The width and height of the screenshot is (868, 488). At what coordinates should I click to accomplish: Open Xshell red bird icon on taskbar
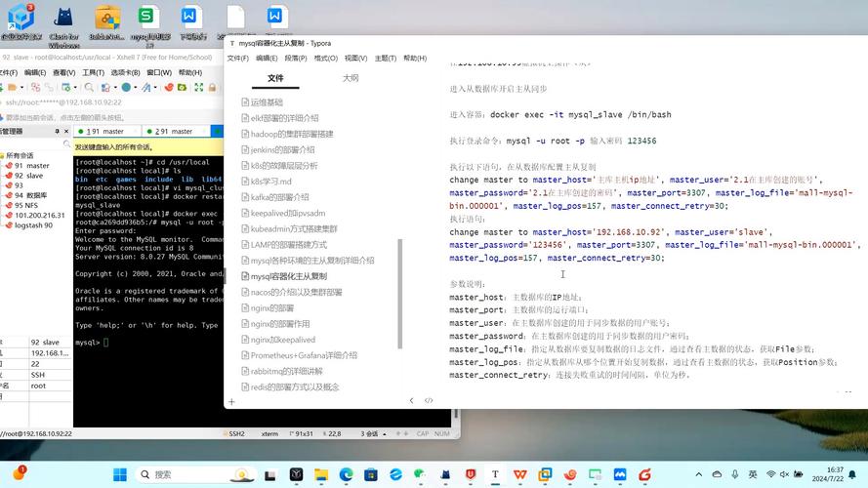(x=570, y=474)
